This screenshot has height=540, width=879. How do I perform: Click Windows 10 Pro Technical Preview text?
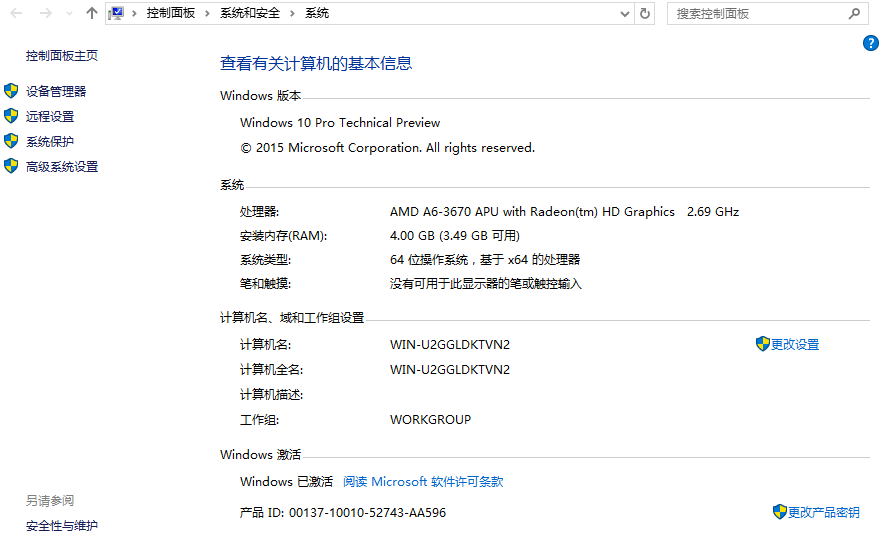click(340, 123)
